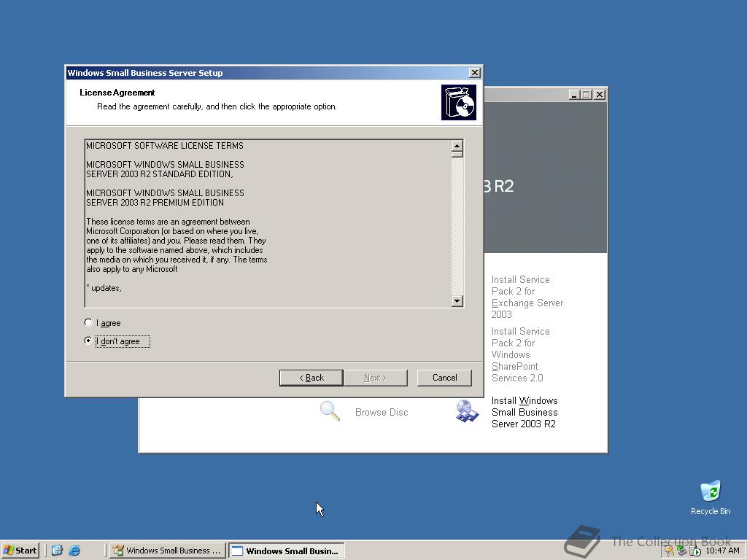Switch to first Windows Small Business taskbar button

pyautogui.click(x=168, y=551)
